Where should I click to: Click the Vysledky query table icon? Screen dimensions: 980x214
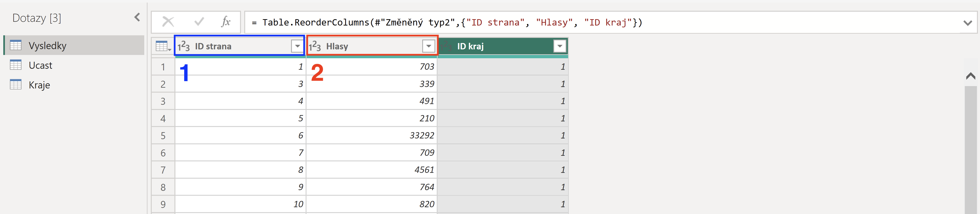(x=16, y=45)
